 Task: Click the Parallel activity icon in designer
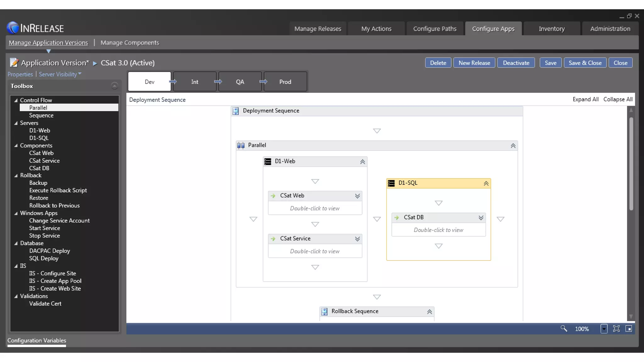pyautogui.click(x=241, y=145)
